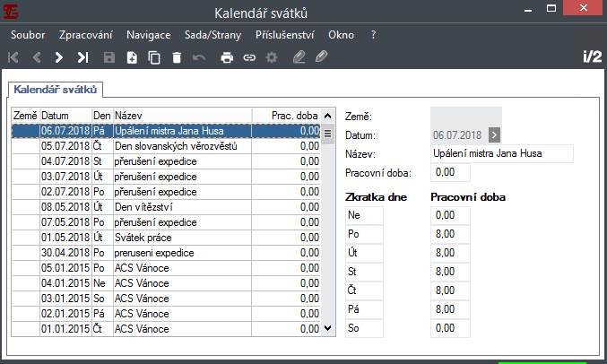Click the Datum column header

[x=65, y=116]
